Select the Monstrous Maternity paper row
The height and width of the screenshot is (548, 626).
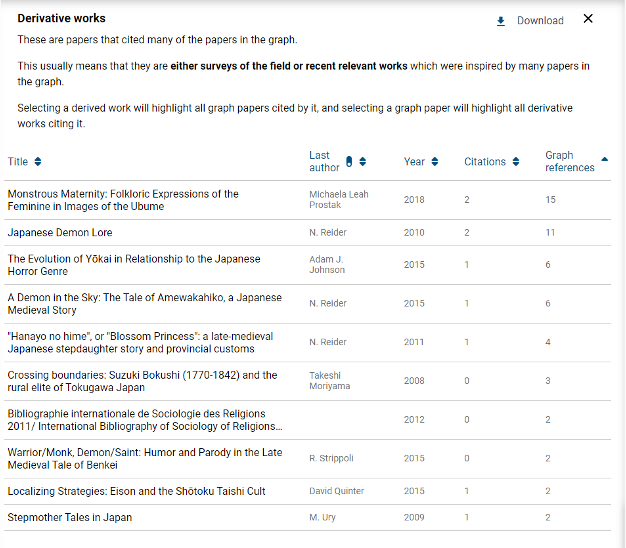coord(122,200)
